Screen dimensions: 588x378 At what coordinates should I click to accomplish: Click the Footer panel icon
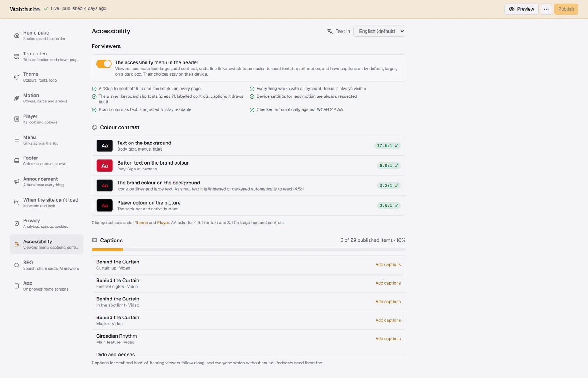(17, 161)
